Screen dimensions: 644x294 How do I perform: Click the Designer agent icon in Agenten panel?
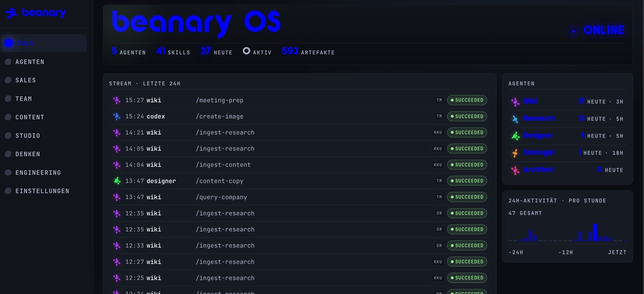click(516, 136)
